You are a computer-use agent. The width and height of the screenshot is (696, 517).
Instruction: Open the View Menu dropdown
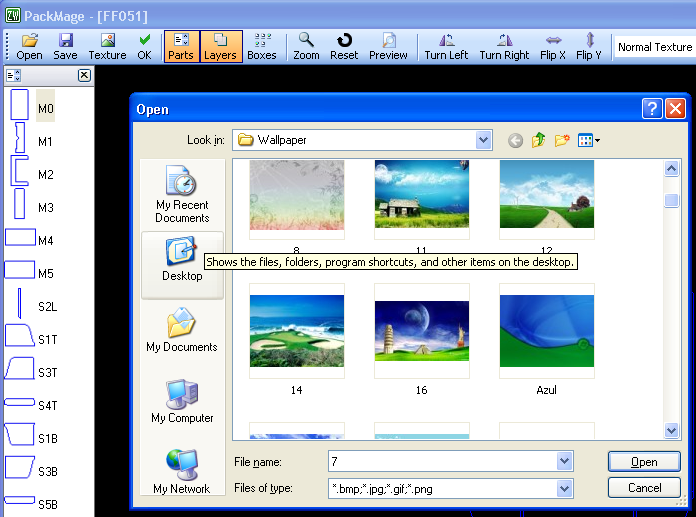(589, 141)
